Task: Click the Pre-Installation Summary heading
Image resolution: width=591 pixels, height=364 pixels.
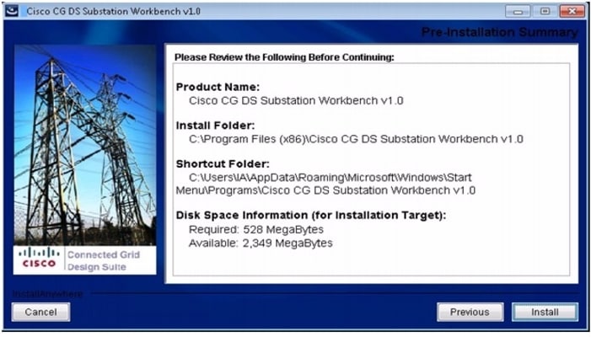Action: click(499, 32)
